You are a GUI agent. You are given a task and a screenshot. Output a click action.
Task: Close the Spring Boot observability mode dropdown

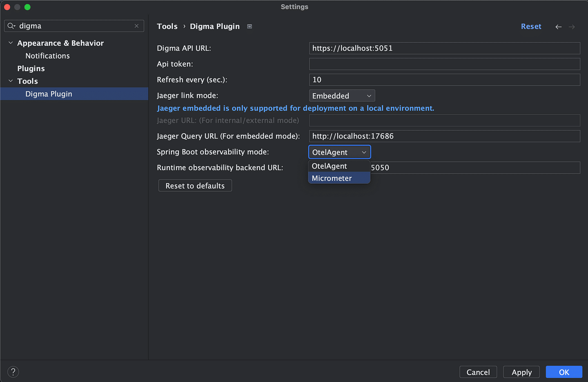click(339, 152)
